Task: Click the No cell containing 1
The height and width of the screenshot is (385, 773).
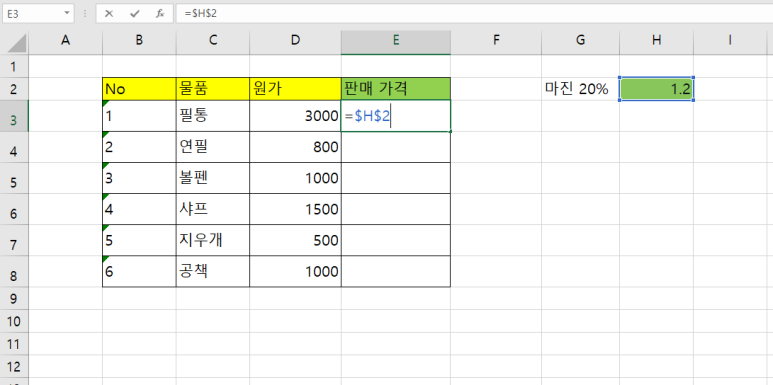Action: 139,116
